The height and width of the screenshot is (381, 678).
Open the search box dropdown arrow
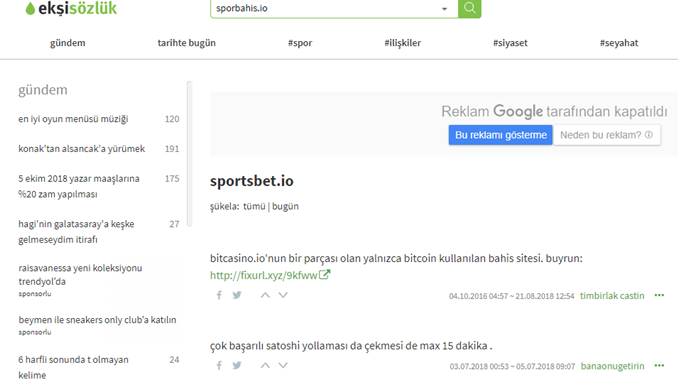444,9
